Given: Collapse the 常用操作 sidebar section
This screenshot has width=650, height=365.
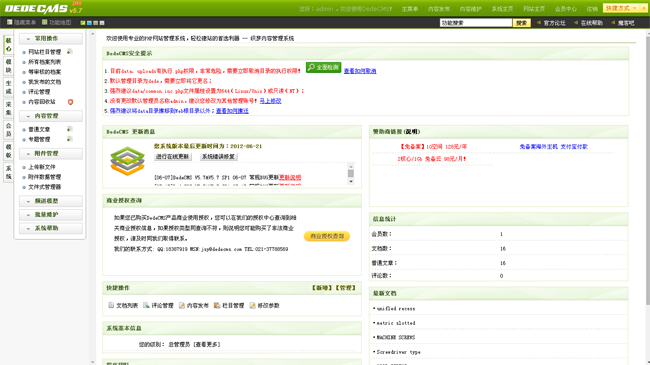Looking at the screenshot, I should (x=51, y=39).
